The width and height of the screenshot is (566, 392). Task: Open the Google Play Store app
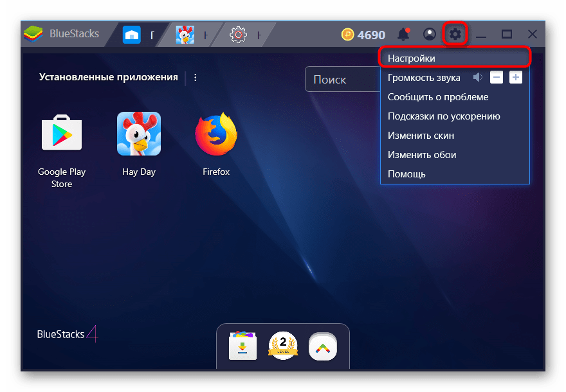62,134
